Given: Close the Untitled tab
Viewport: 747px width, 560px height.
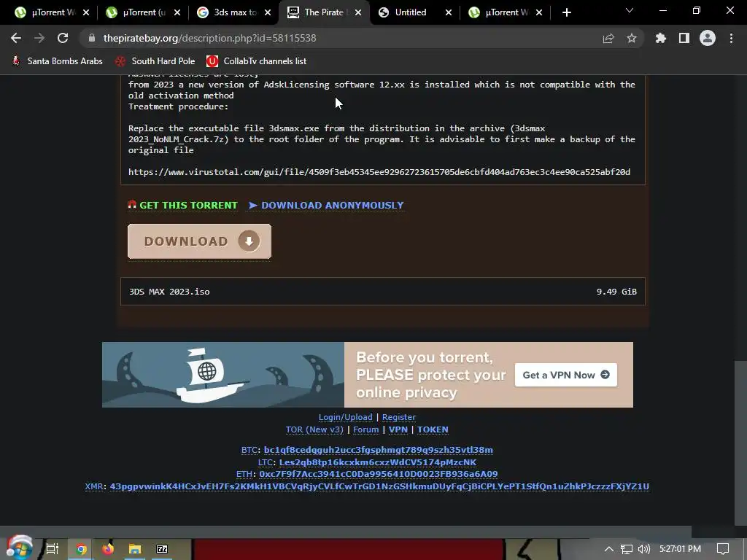Looking at the screenshot, I should click(x=449, y=13).
